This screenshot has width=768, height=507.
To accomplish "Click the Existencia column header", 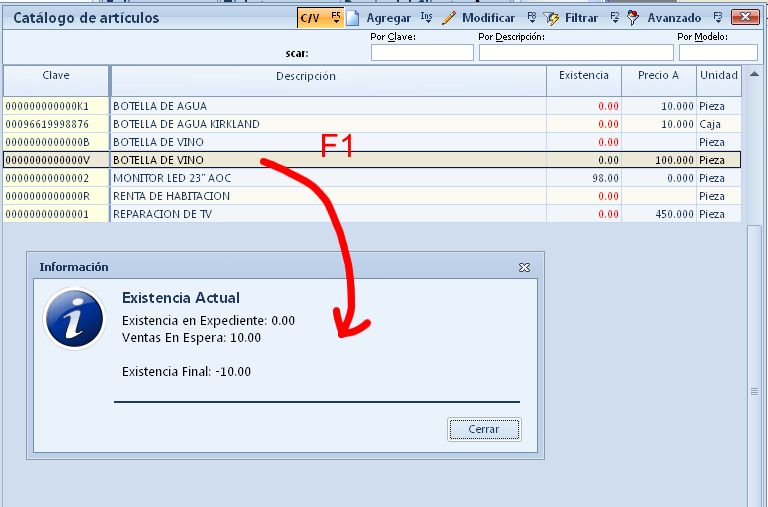I will (x=583, y=76).
